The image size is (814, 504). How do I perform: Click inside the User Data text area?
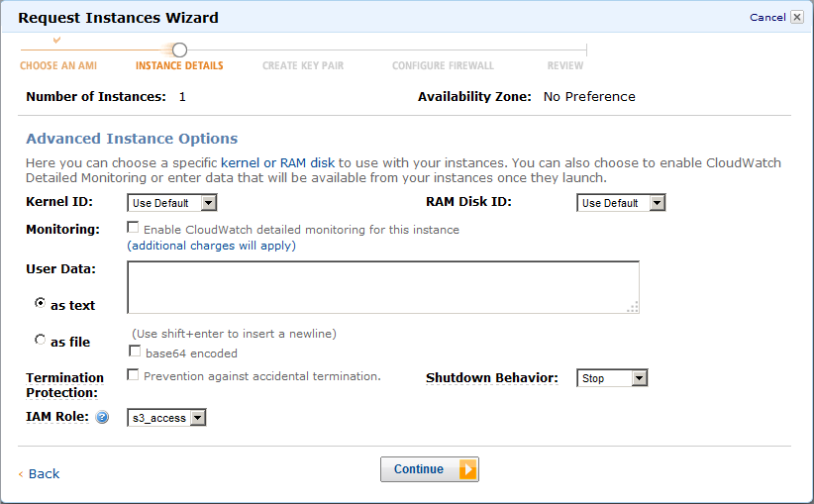(383, 287)
